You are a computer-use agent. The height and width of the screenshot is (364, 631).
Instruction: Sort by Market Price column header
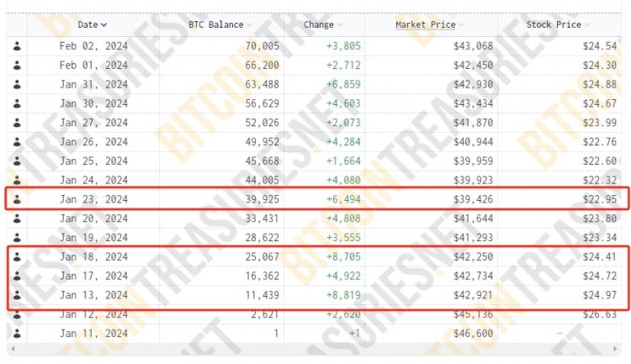[x=429, y=24]
